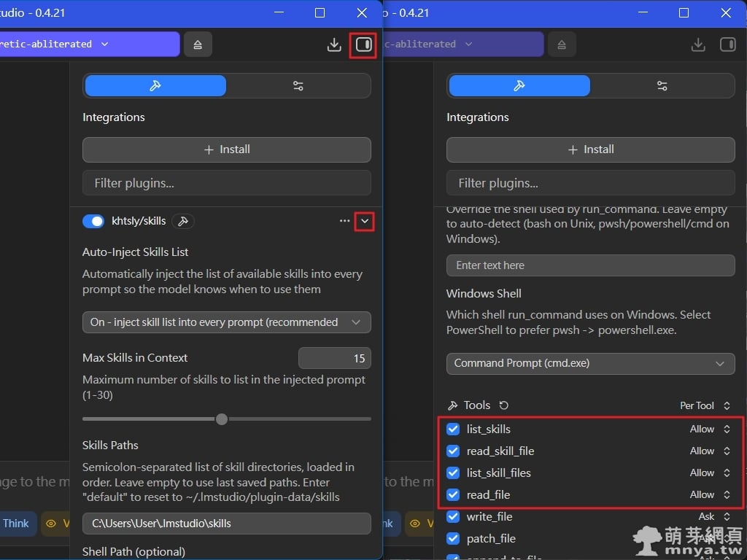Eject the loaded model in right window
The height and width of the screenshot is (560, 747).
point(562,44)
